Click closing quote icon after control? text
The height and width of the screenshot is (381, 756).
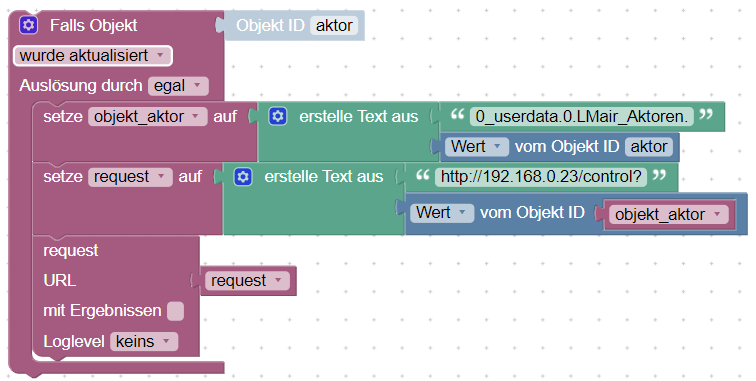point(659,175)
